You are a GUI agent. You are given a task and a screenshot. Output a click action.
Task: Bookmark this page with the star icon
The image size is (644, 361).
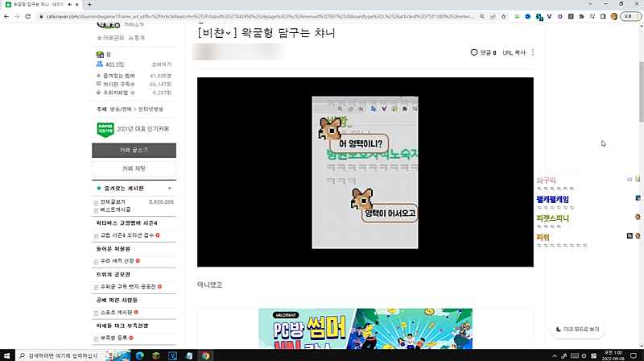coord(504,16)
